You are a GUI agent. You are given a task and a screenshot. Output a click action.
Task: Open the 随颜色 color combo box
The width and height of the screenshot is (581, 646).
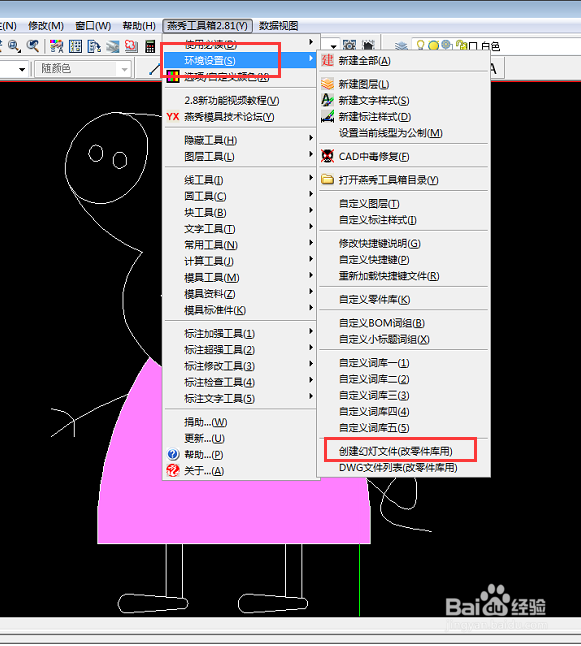82,69
